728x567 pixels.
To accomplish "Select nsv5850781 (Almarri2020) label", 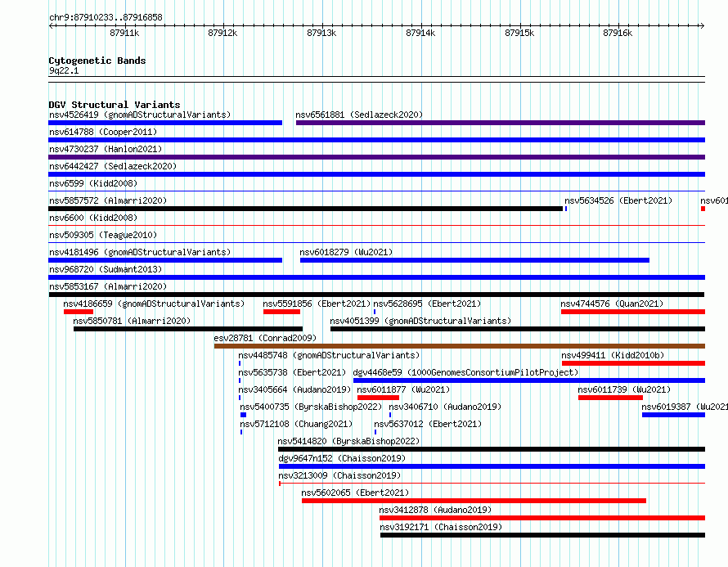I will 132,321.
